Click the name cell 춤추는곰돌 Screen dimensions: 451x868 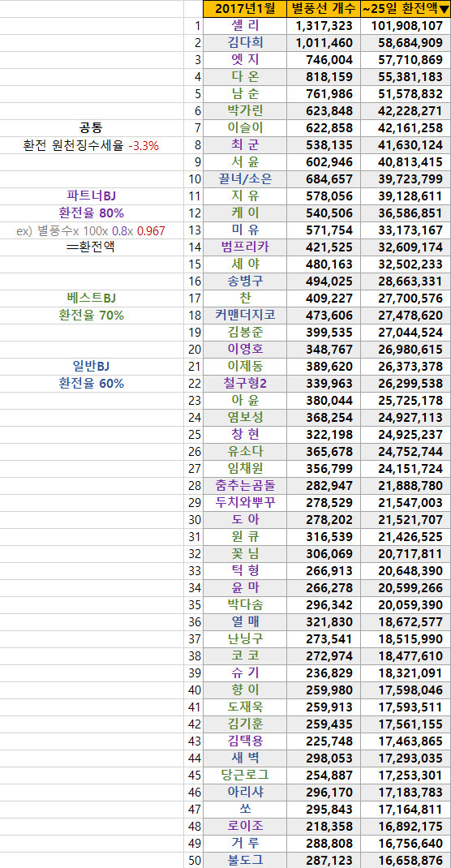tap(245, 485)
